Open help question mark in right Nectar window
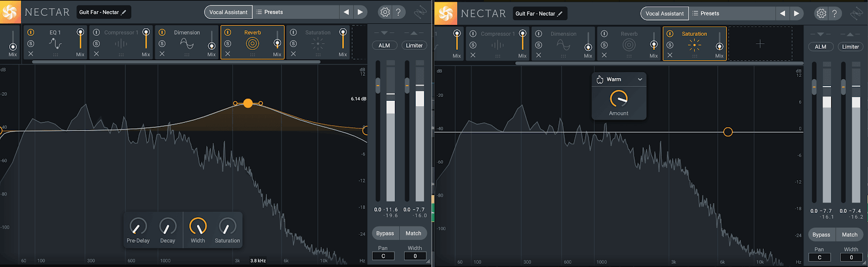The image size is (868, 267). [834, 13]
